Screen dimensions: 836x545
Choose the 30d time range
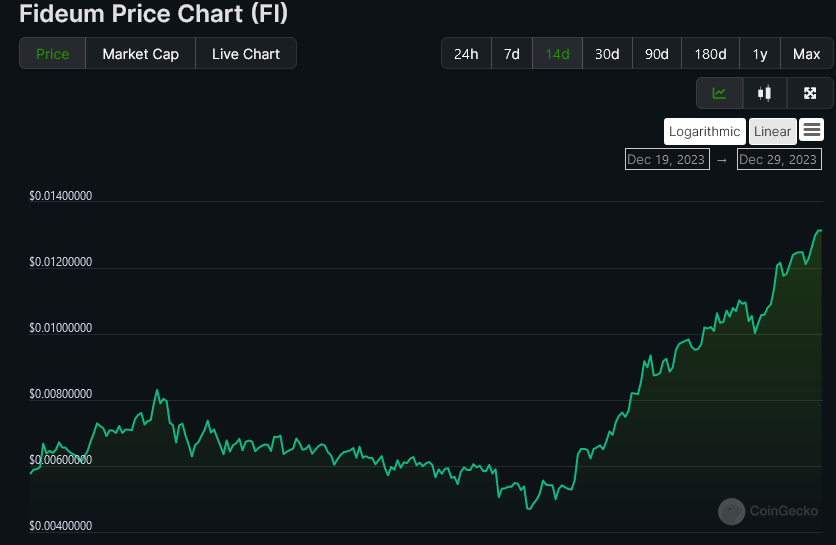[x=607, y=54]
